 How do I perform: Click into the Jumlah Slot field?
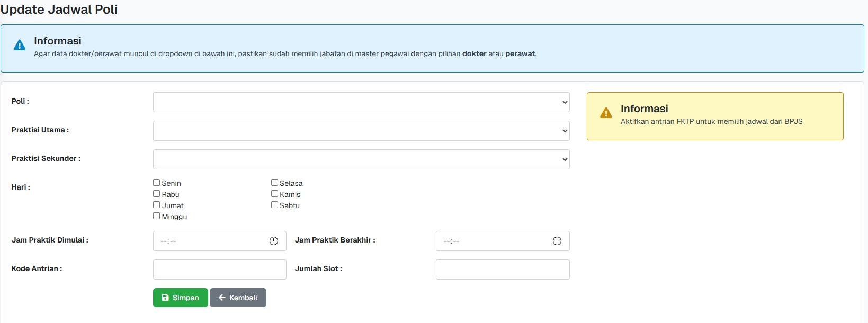point(502,270)
